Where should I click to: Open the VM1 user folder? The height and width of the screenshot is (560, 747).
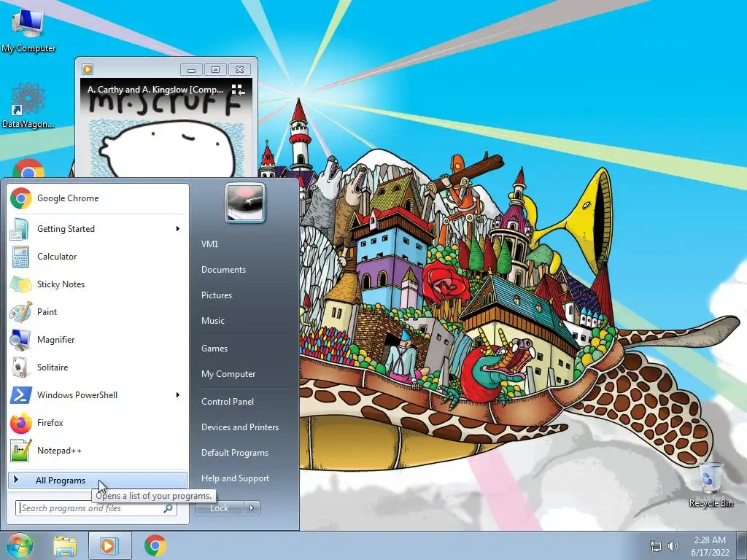pyautogui.click(x=209, y=244)
